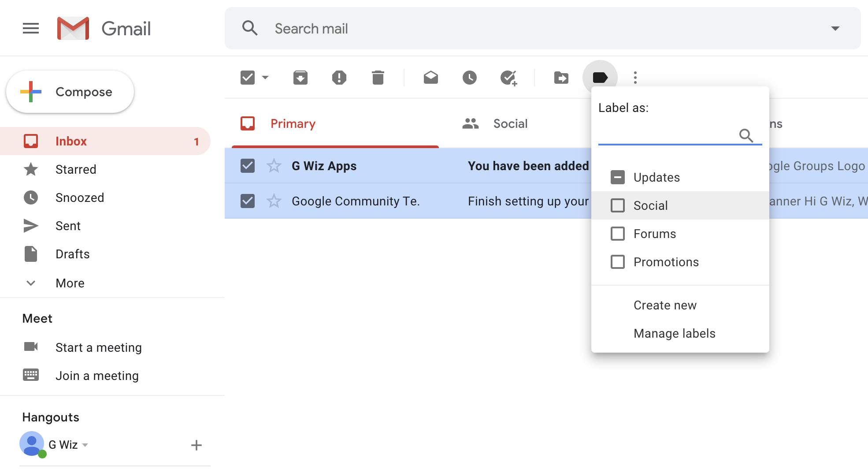
Task: Snooze selected emails with clock icon
Action: click(470, 78)
